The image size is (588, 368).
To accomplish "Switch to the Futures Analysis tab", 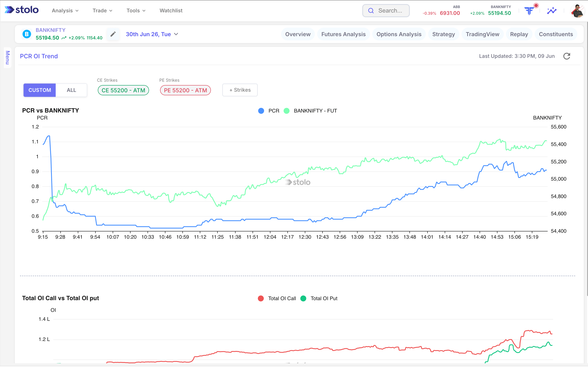I will pyautogui.click(x=343, y=34).
